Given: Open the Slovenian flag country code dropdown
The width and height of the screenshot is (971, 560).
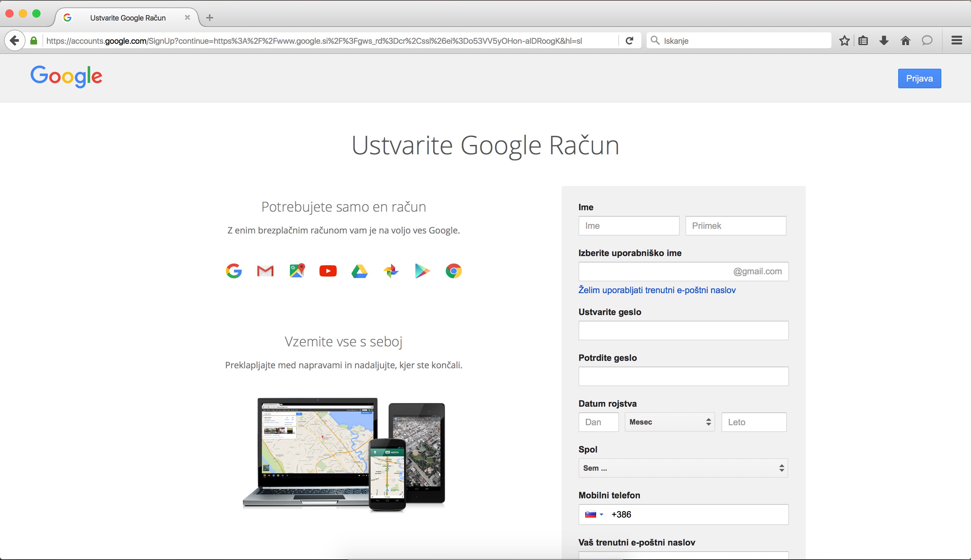Looking at the screenshot, I should coord(594,514).
